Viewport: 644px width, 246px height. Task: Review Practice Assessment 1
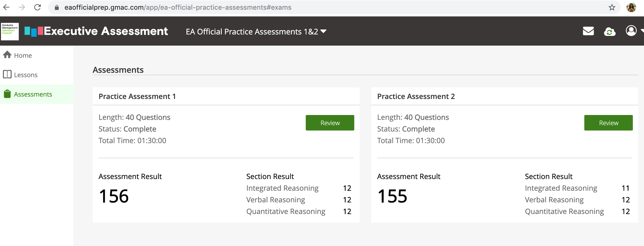pyautogui.click(x=330, y=123)
